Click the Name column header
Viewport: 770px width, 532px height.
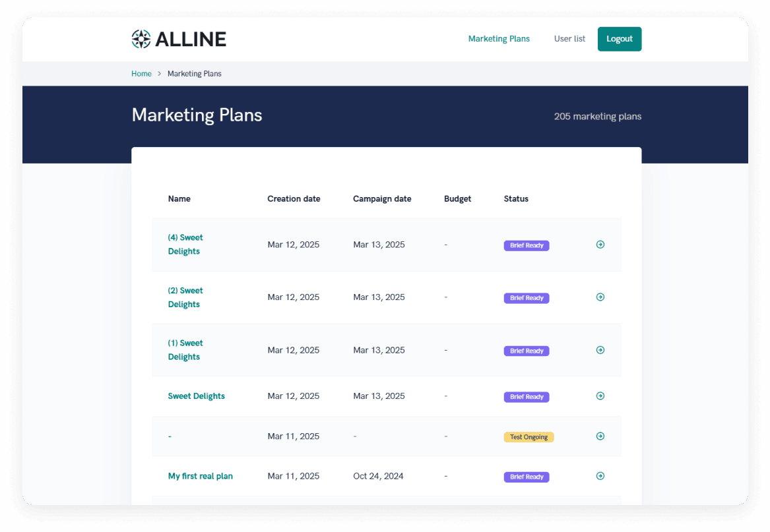pos(179,199)
